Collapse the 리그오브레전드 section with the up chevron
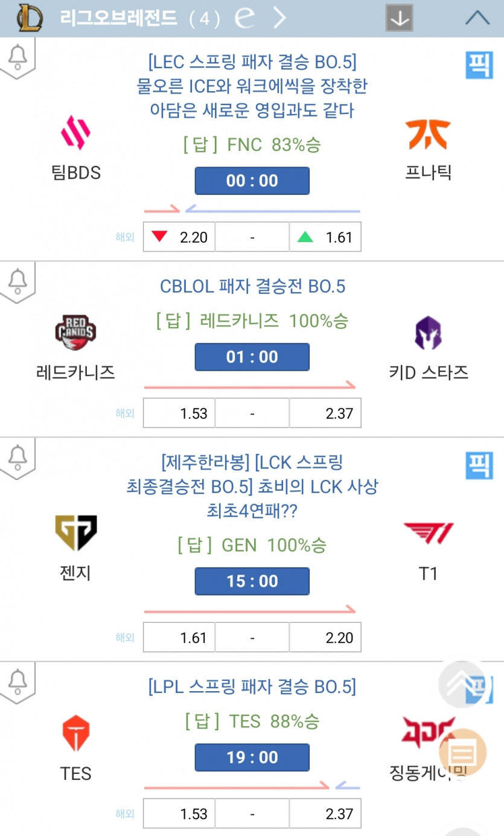The height and width of the screenshot is (836, 504). point(477,18)
